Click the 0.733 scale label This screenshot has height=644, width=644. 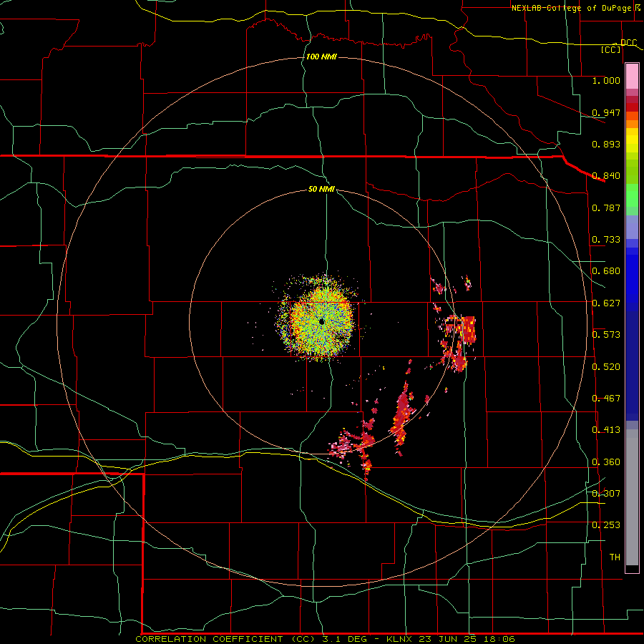click(x=606, y=239)
